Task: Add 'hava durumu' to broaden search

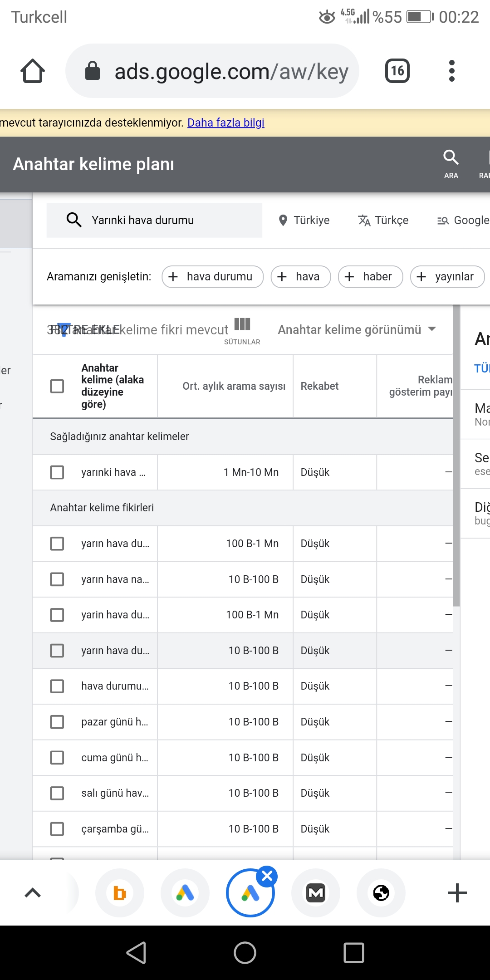Action: coord(212,277)
